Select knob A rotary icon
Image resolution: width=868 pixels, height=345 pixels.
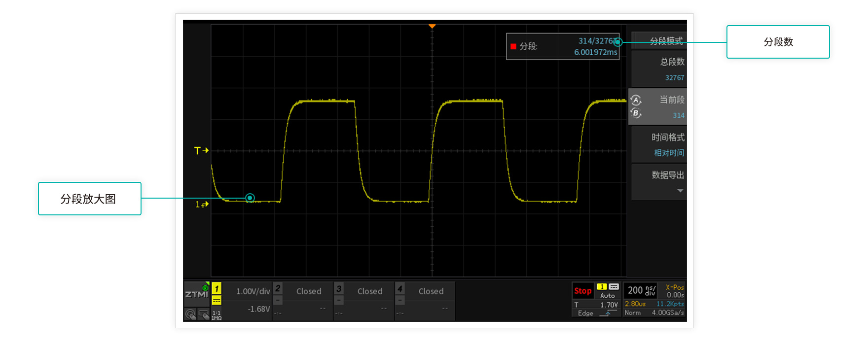tap(636, 100)
